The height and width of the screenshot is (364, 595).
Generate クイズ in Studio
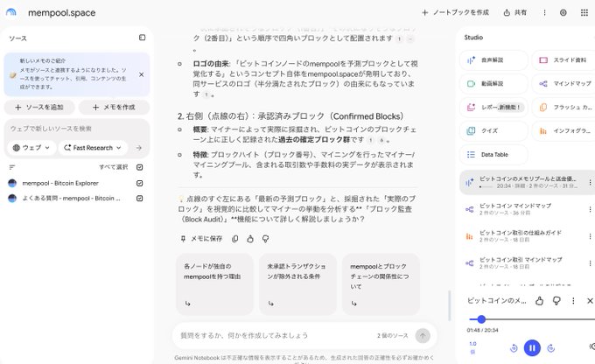[x=493, y=131]
